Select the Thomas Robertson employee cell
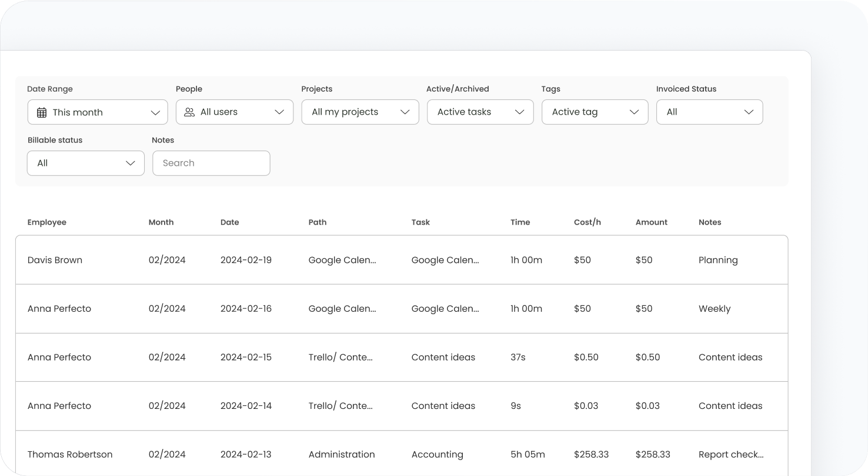Screen dimensions: 868x476 [70, 454]
